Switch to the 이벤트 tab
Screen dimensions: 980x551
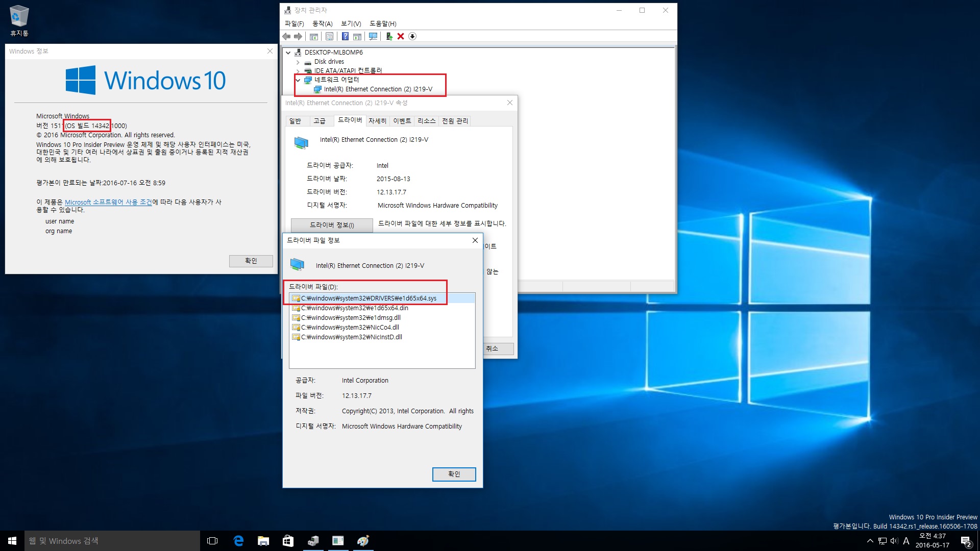click(x=402, y=121)
